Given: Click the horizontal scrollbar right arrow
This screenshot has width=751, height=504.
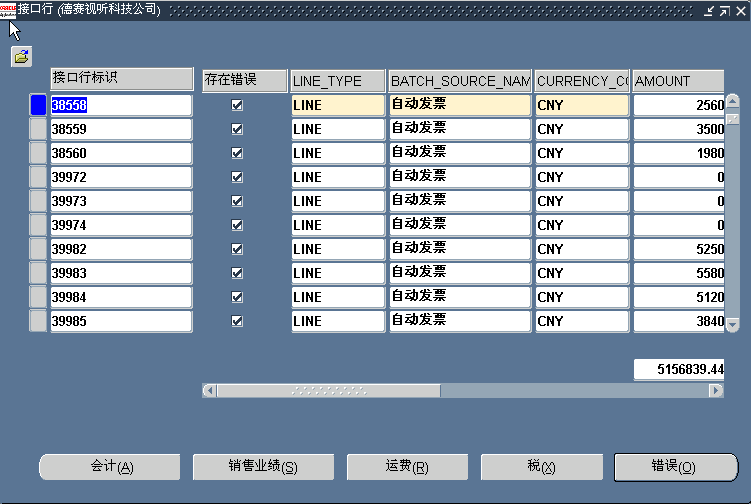Looking at the screenshot, I should click(x=716, y=391).
